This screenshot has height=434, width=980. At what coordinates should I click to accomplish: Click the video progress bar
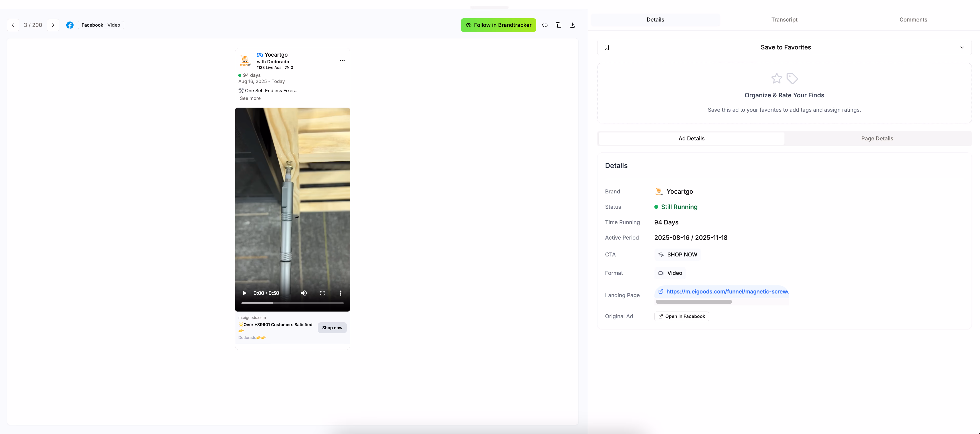click(x=292, y=303)
